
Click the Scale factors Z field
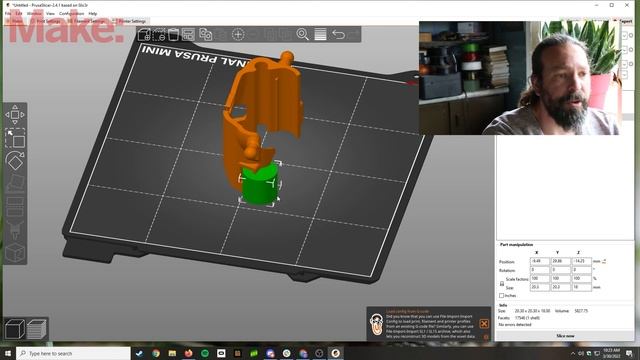(582, 279)
